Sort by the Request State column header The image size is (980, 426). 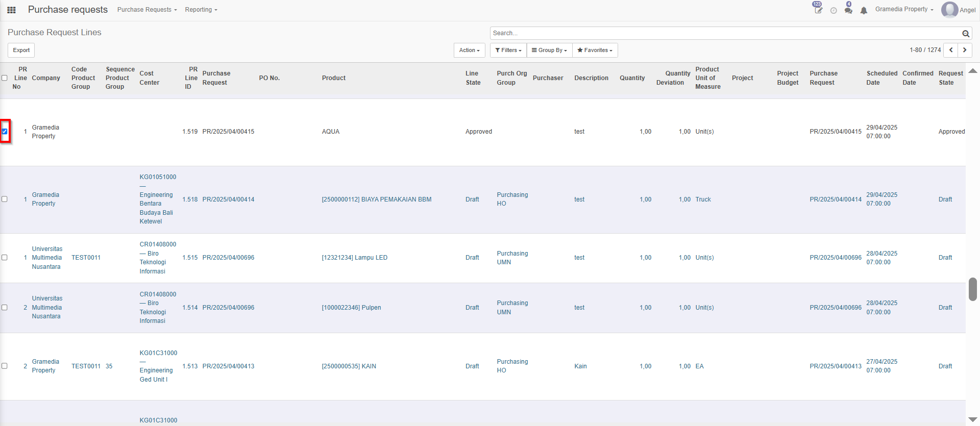(x=950, y=78)
